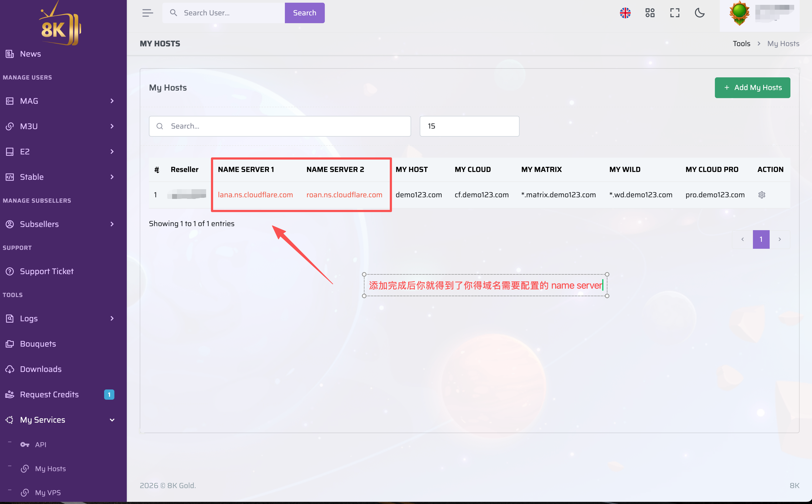Open the entries-per-page box showing 15

tap(469, 126)
